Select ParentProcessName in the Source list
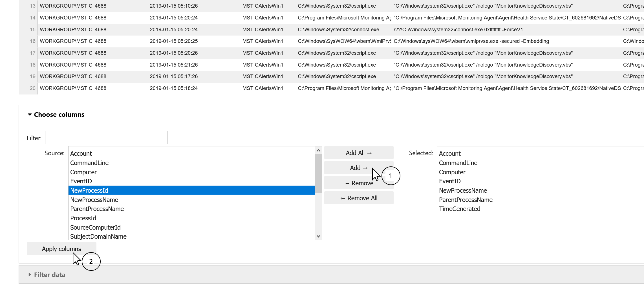 pyautogui.click(x=191, y=209)
